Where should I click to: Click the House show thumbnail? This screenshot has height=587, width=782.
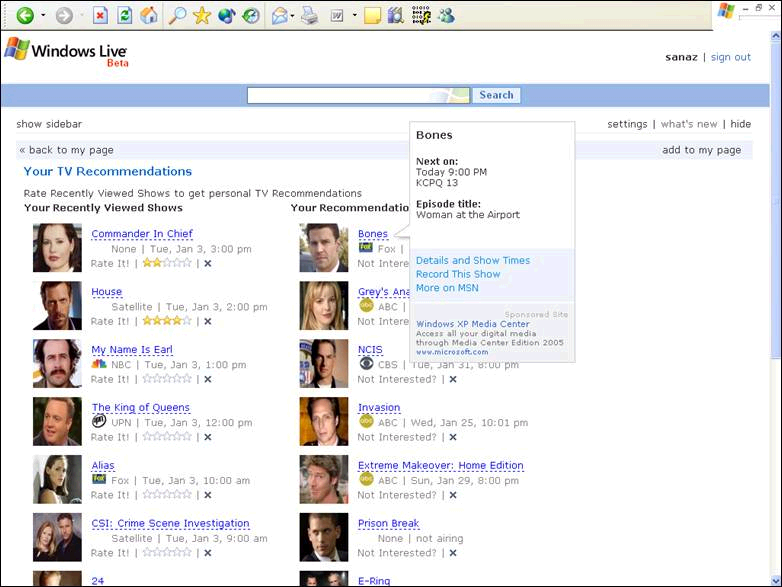tap(57, 306)
